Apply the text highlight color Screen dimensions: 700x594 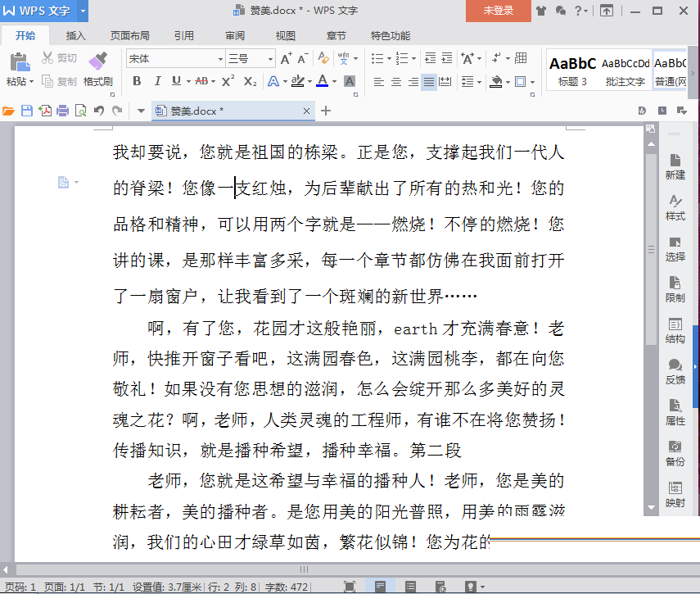pyautogui.click(x=297, y=81)
